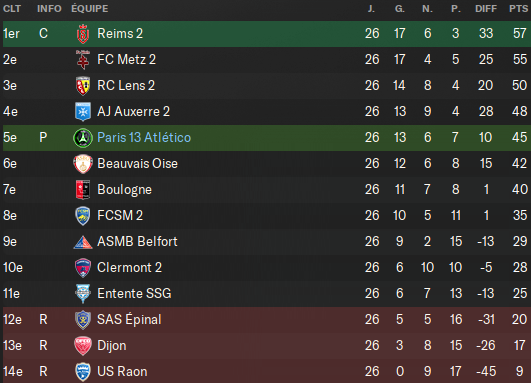Click the AJ Auxerre 2 crest
The height and width of the screenshot is (383, 531).
tap(83, 112)
